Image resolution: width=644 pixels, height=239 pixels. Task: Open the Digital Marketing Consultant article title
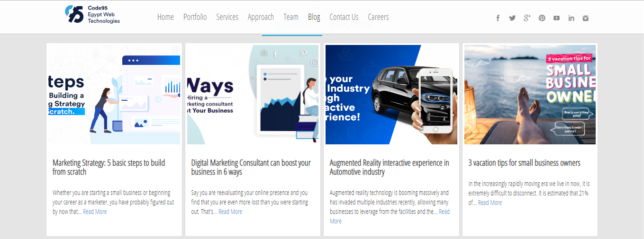click(x=251, y=167)
